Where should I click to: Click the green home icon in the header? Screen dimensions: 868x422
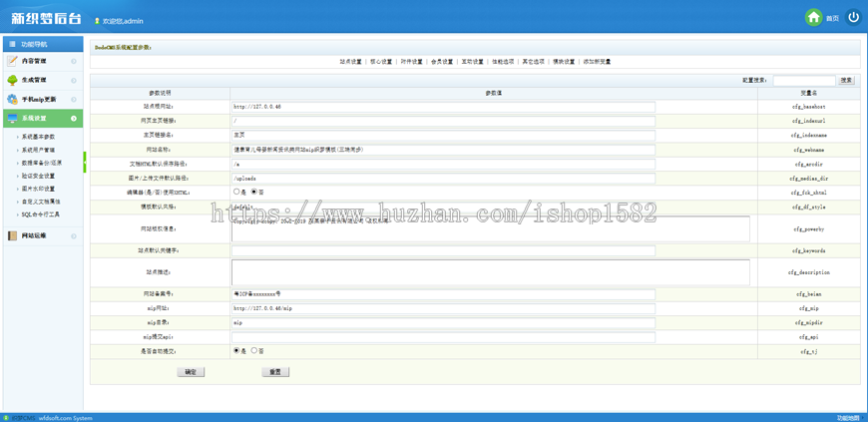click(813, 18)
